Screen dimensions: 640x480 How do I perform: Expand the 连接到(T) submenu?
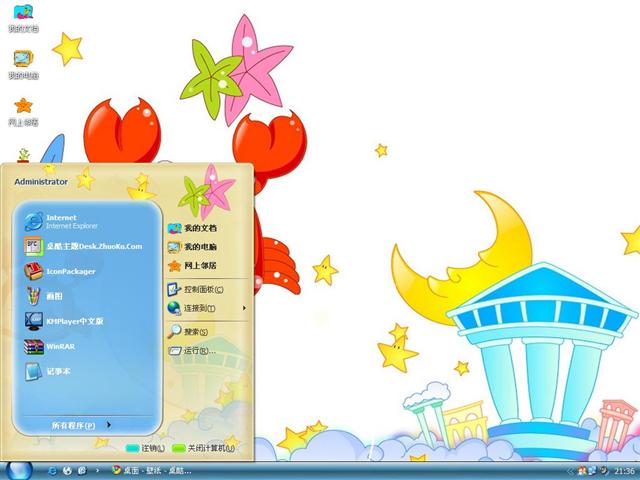[207, 308]
